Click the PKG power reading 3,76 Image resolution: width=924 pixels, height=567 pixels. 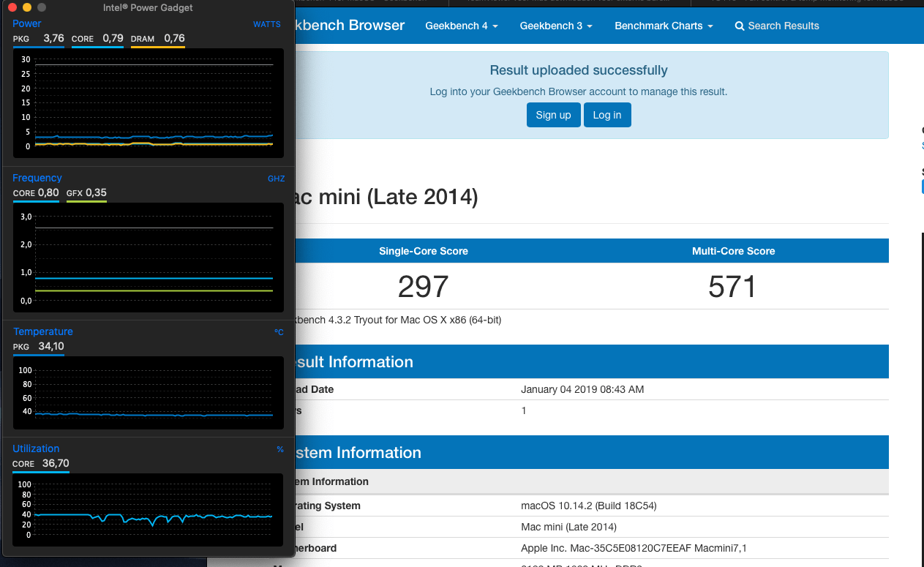(x=53, y=38)
